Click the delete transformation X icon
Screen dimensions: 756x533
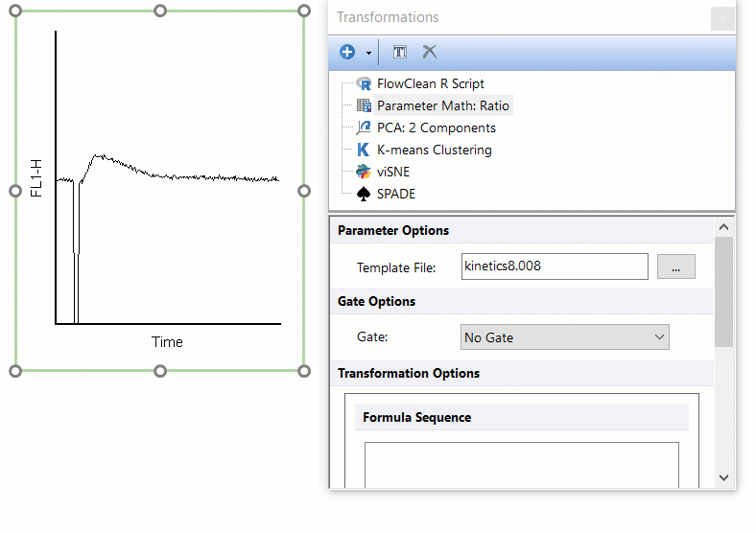(430, 52)
